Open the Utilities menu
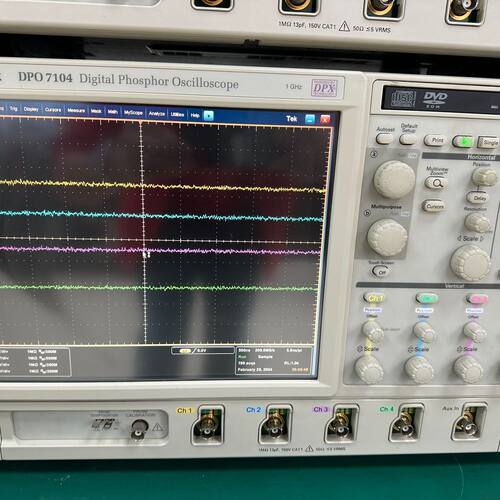 click(177, 114)
